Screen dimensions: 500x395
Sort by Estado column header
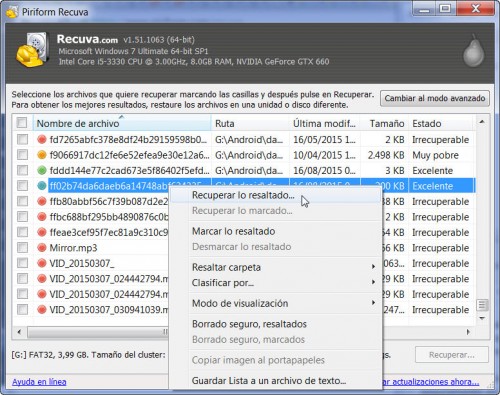[441, 123]
